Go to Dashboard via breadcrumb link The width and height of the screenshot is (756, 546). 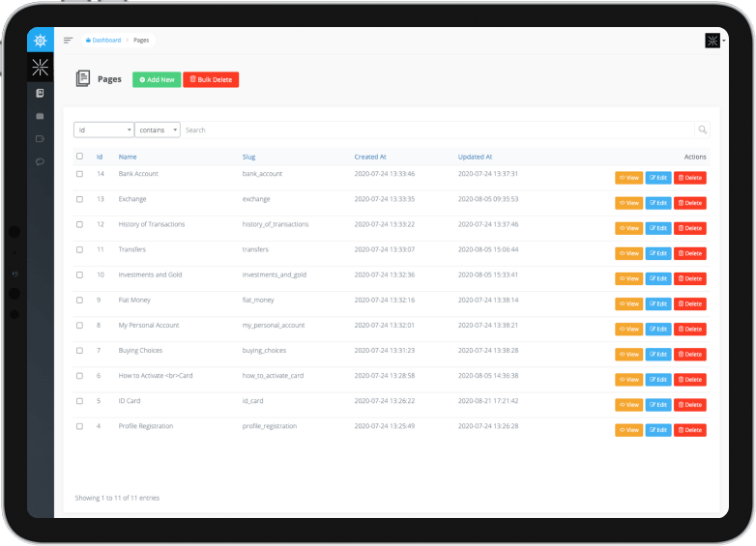(x=105, y=41)
